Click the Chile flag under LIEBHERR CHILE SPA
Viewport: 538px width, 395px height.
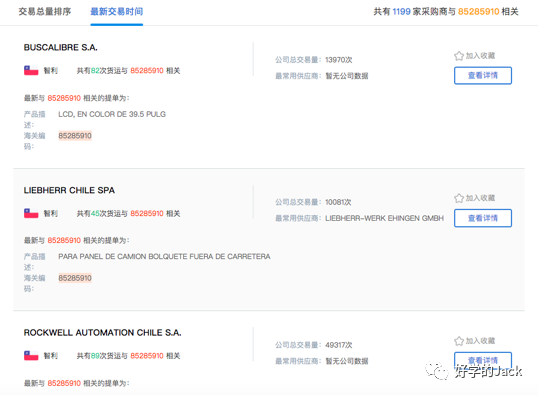31,213
